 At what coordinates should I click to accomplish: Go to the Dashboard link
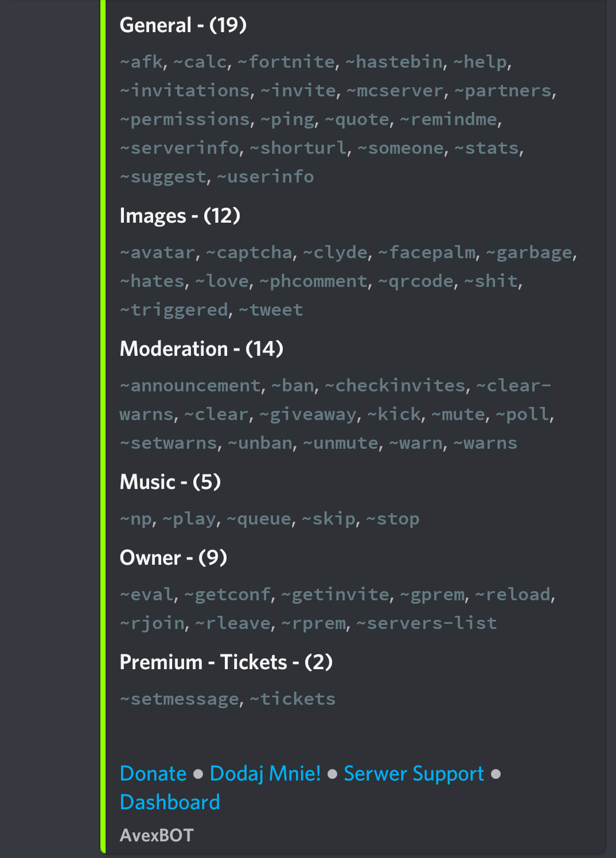pyautogui.click(x=170, y=802)
